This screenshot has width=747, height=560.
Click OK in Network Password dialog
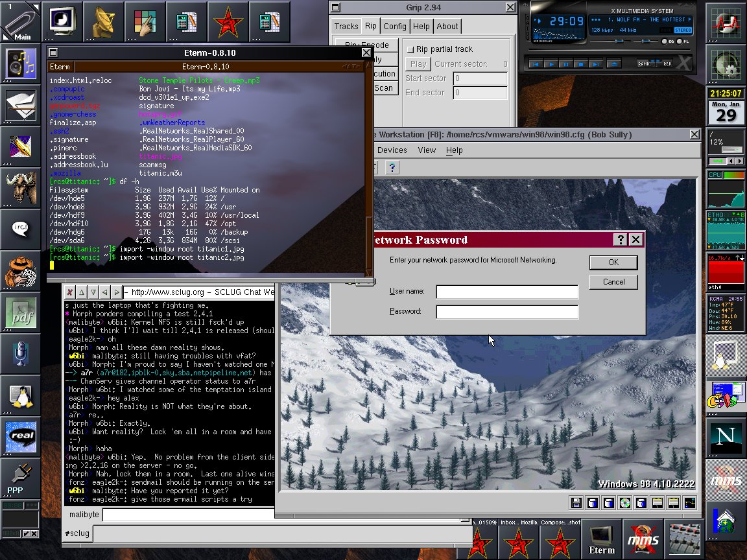(x=613, y=262)
